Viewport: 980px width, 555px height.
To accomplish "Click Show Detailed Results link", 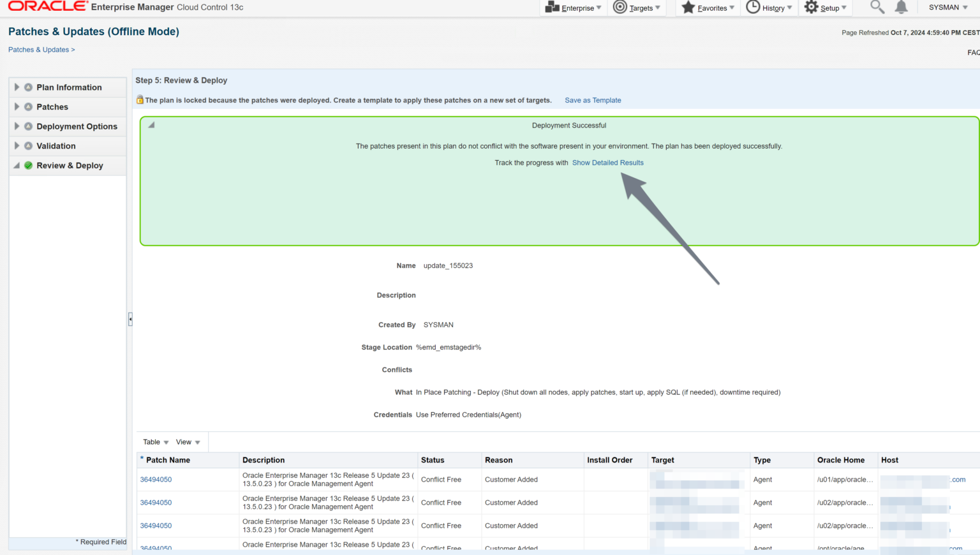I will tap(607, 163).
